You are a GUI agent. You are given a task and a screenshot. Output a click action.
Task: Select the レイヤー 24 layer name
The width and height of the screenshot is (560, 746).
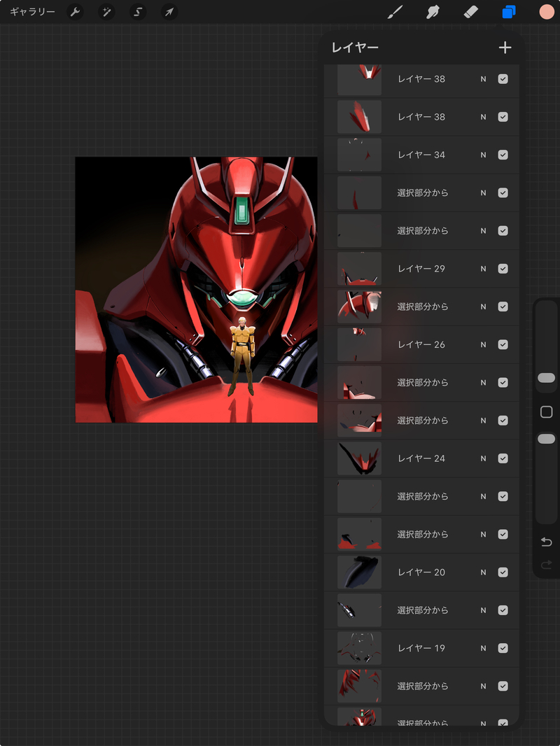pos(421,458)
